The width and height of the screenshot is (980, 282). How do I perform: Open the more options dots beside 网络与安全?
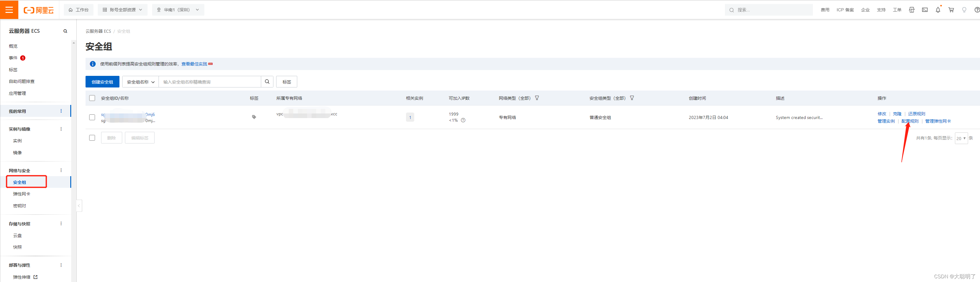[61, 170]
